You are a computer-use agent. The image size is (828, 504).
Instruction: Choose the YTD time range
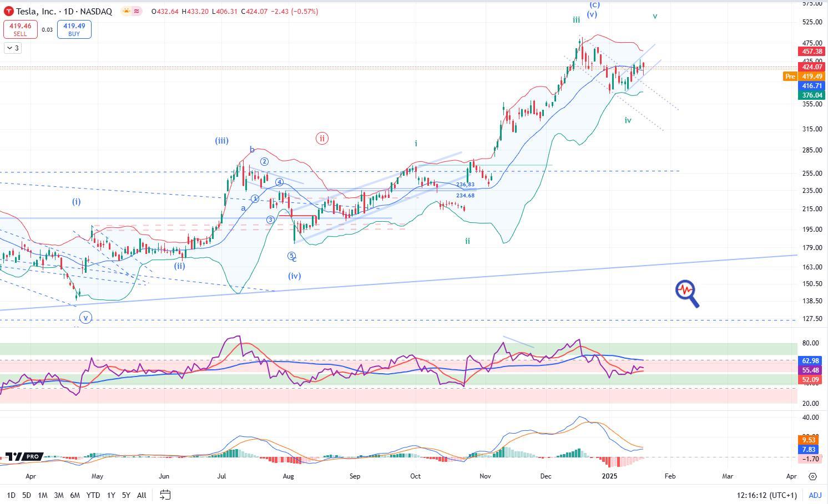point(93,495)
